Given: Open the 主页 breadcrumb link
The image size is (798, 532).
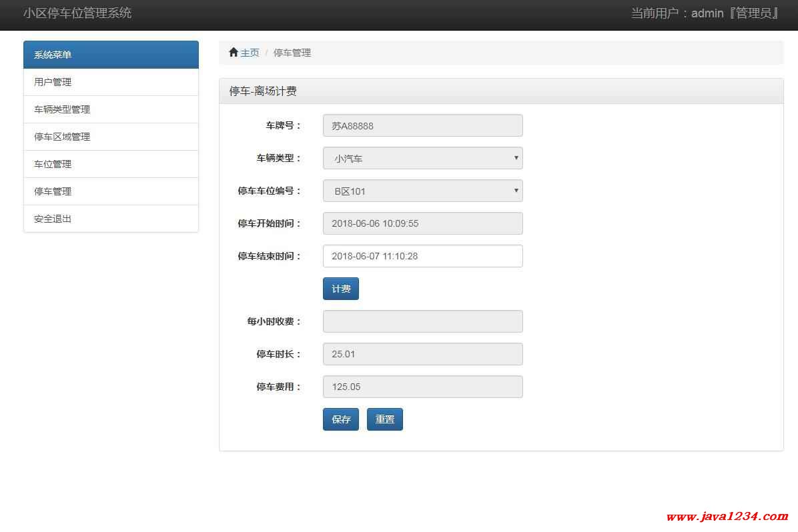Looking at the screenshot, I should pyautogui.click(x=250, y=53).
